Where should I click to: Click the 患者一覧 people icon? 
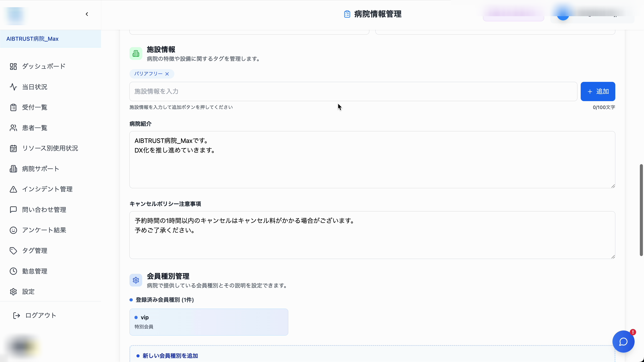pos(13,128)
